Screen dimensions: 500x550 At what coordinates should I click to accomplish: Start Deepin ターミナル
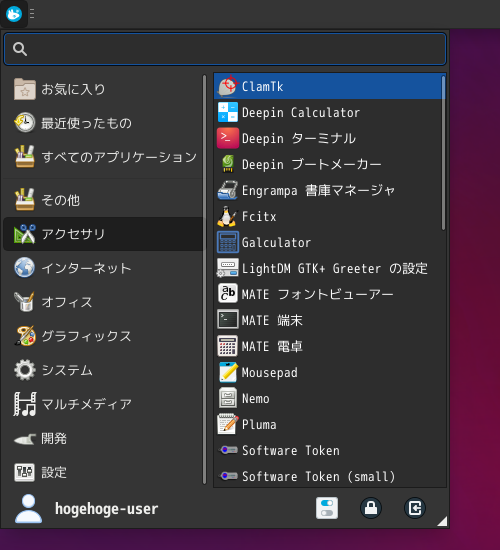(329, 138)
